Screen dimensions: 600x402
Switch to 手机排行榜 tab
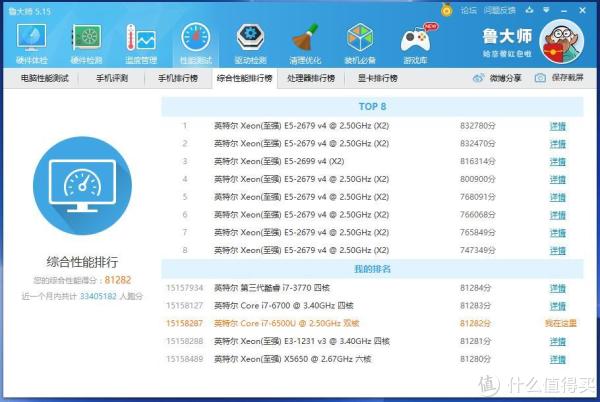point(178,78)
